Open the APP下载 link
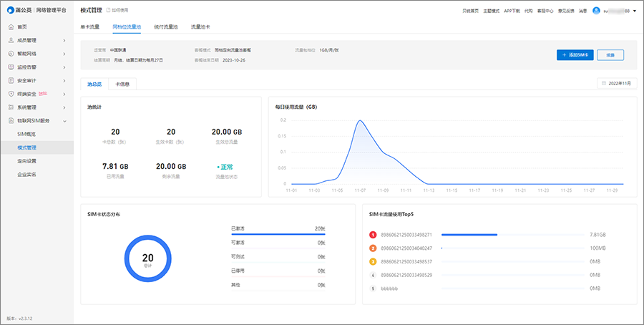Image resolution: width=644 pixels, height=325 pixels. [x=512, y=11]
